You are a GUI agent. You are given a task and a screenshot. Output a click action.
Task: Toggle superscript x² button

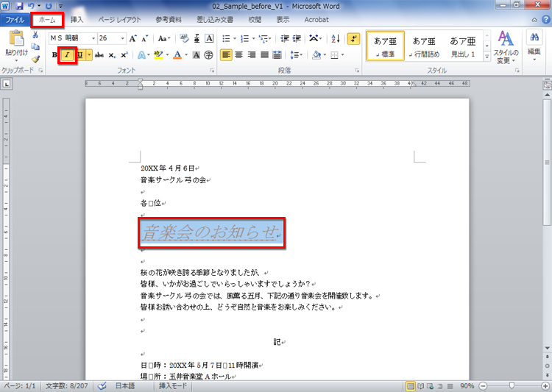tap(124, 55)
